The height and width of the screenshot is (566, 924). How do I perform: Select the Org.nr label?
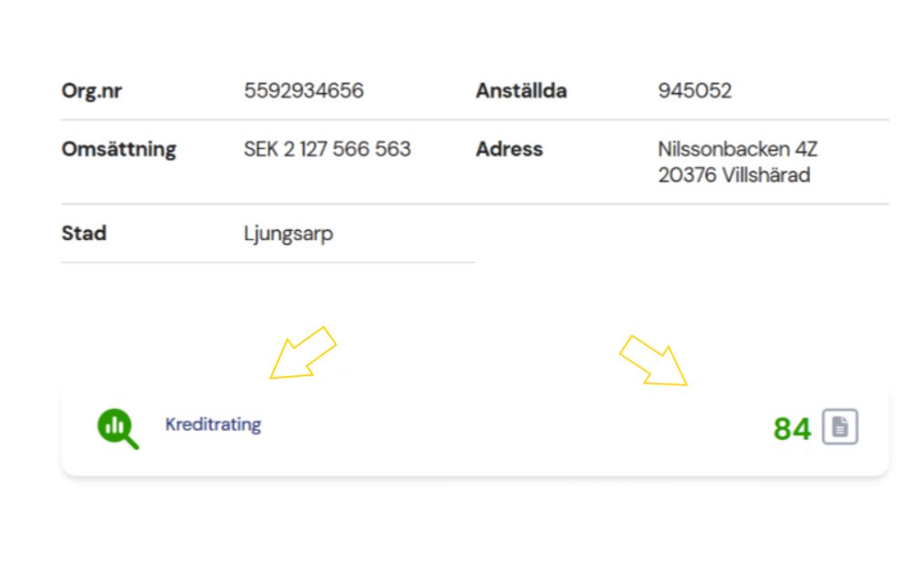[91, 90]
